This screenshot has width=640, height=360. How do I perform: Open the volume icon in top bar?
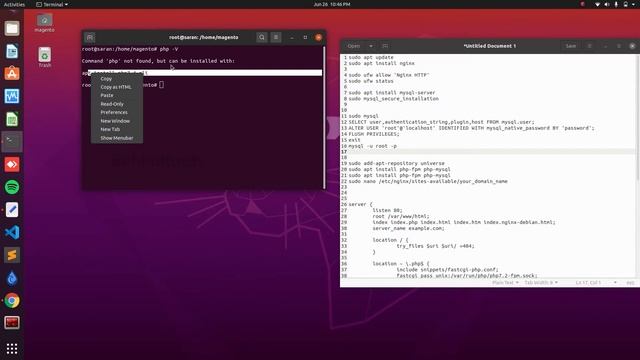(x=607, y=4)
